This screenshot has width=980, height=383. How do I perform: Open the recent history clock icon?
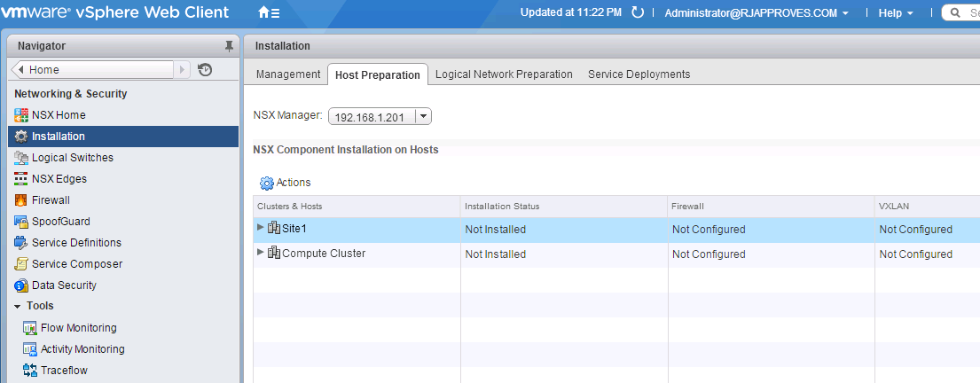tap(205, 69)
